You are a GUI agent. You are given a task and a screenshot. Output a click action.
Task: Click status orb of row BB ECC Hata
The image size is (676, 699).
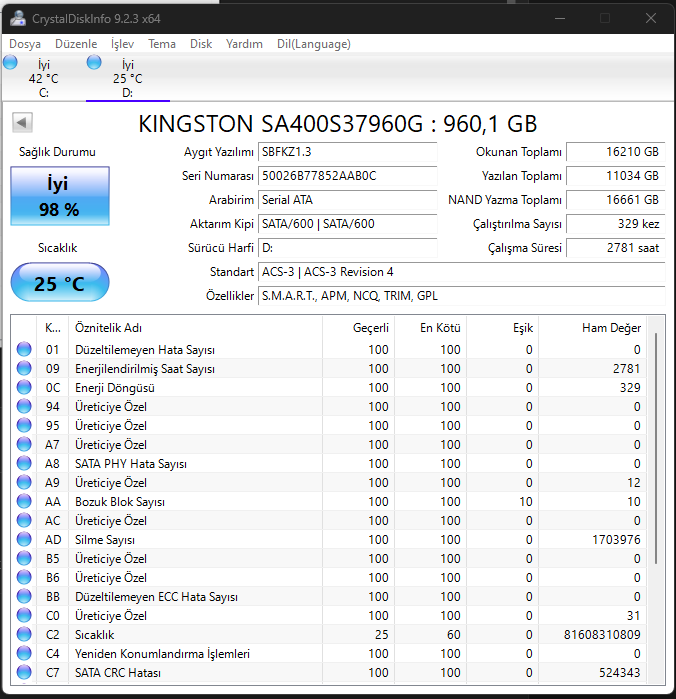pos(24,596)
